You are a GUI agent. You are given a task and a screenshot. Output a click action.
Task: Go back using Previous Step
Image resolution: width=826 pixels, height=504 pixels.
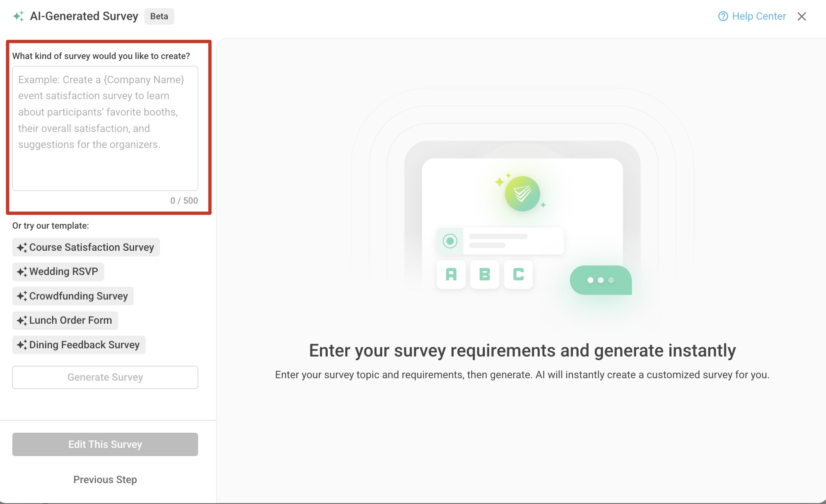(x=105, y=479)
